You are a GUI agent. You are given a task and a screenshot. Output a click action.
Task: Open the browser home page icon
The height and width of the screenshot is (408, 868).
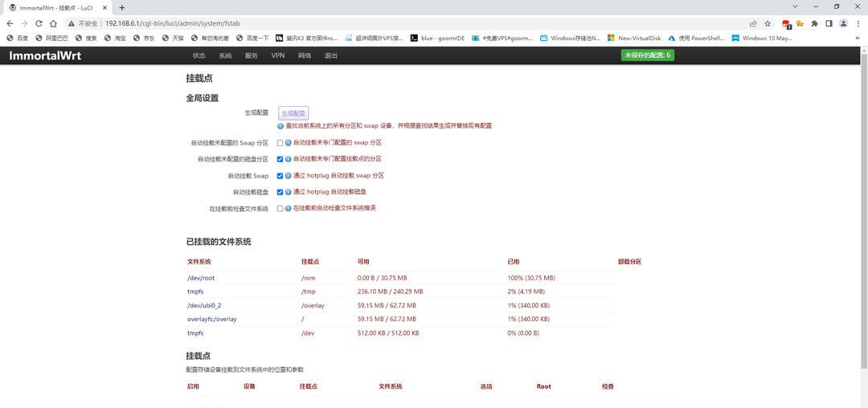pos(53,24)
